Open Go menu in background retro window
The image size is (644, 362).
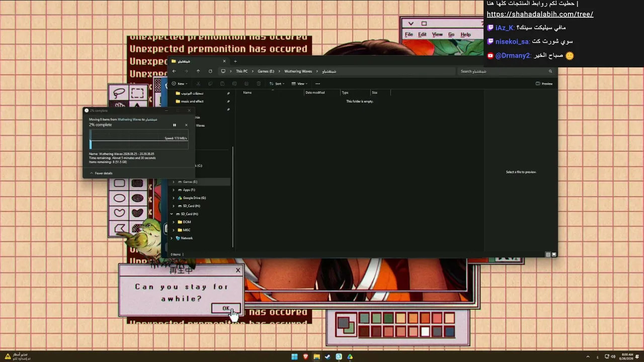451,35
